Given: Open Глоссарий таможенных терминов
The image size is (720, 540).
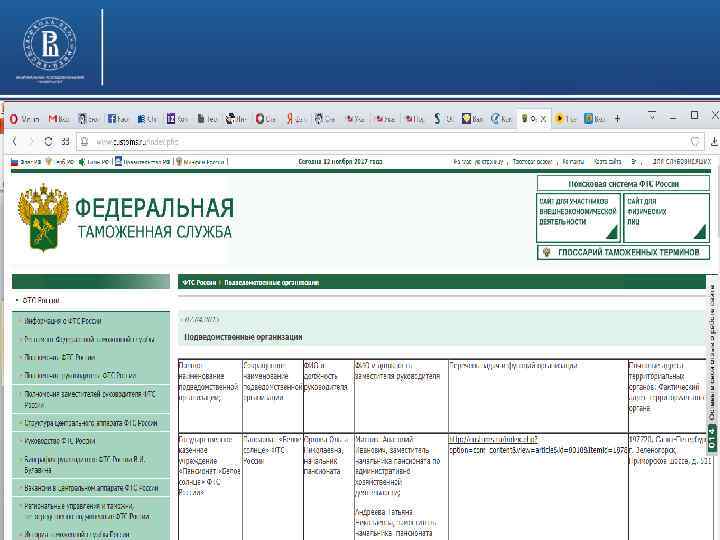Looking at the screenshot, I should point(623,252).
